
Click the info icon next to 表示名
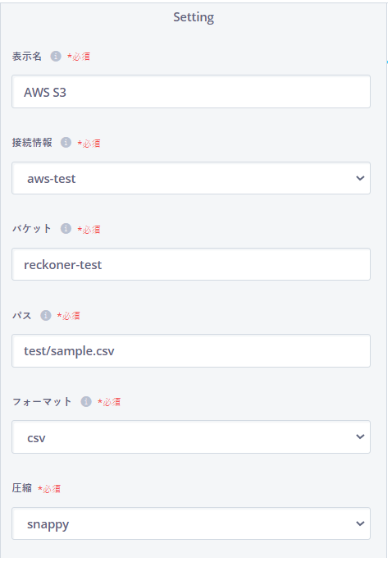coord(56,57)
